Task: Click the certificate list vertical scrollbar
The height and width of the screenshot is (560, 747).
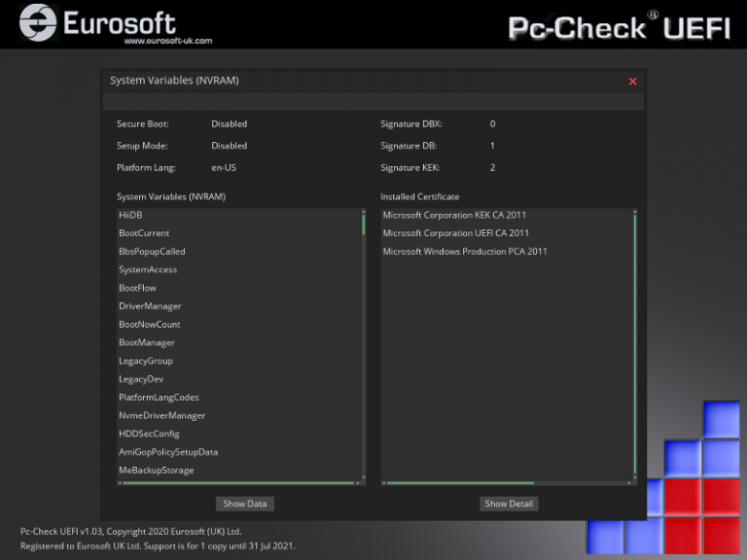Action: click(x=634, y=344)
